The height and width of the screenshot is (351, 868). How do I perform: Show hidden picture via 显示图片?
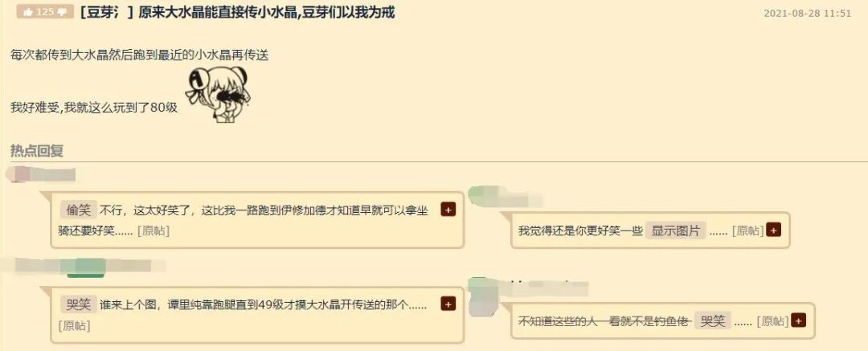pos(675,231)
